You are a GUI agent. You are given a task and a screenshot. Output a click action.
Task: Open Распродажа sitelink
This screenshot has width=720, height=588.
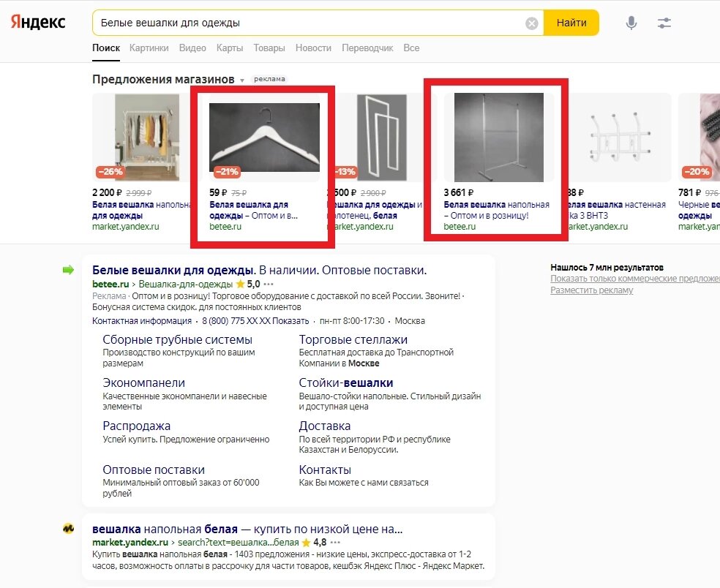(136, 426)
